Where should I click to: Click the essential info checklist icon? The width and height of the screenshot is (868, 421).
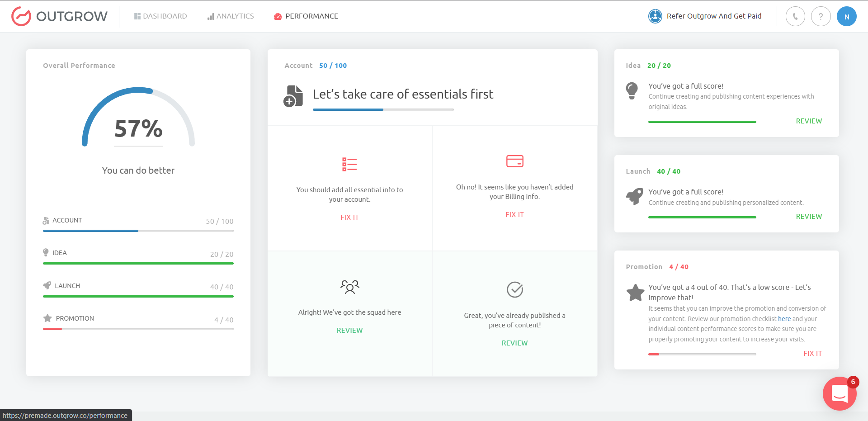coord(349,164)
